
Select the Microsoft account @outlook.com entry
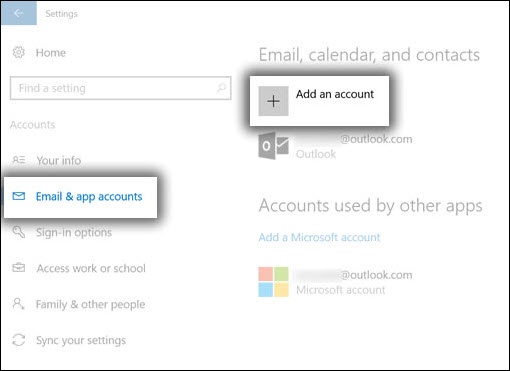point(335,282)
